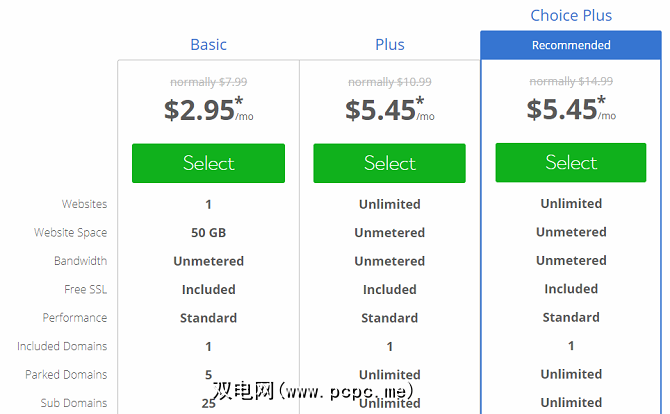Open the Plus plan heading
Image resolution: width=670 pixels, height=414 pixels.
pyautogui.click(x=389, y=44)
